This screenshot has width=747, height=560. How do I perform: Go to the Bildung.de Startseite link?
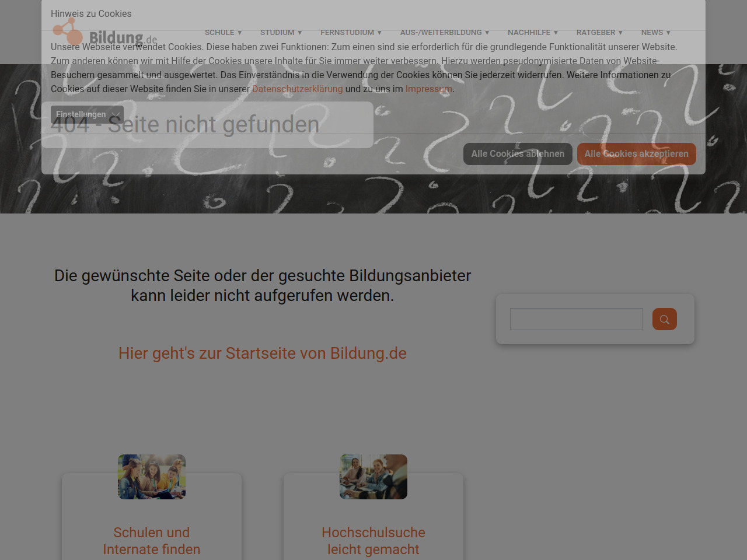(262, 353)
